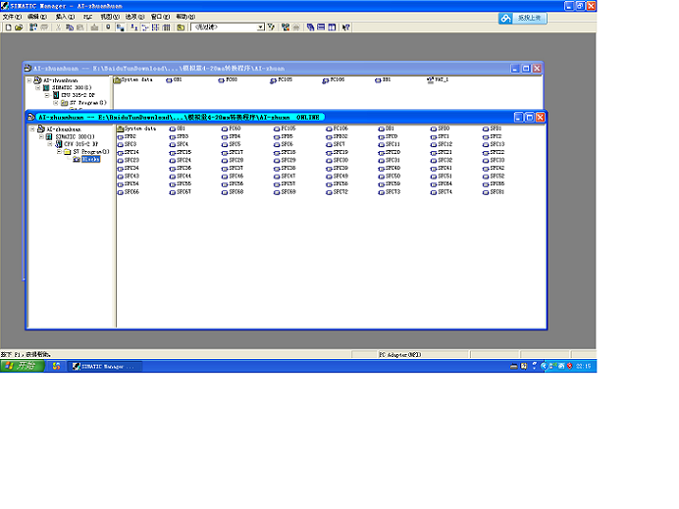Viewport: 679px width, 509px height.
Task: Select SFC66 block icon
Action: coord(128,192)
